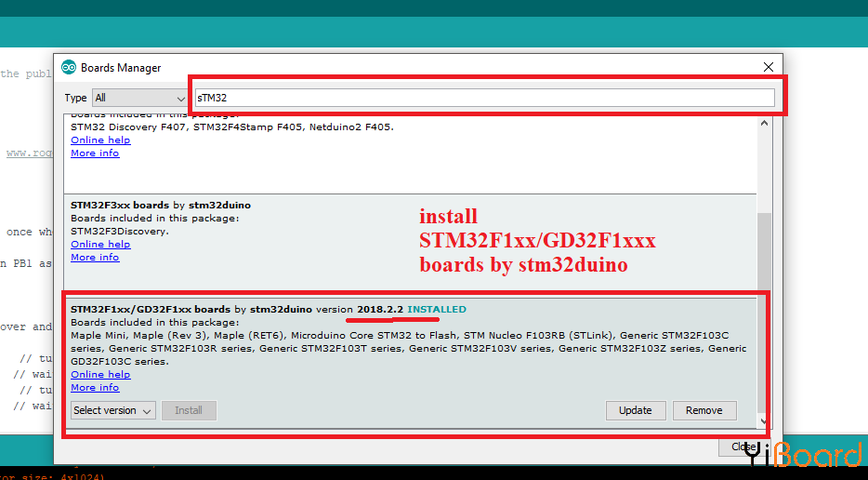Click the board search field containing sTM32

[484, 98]
